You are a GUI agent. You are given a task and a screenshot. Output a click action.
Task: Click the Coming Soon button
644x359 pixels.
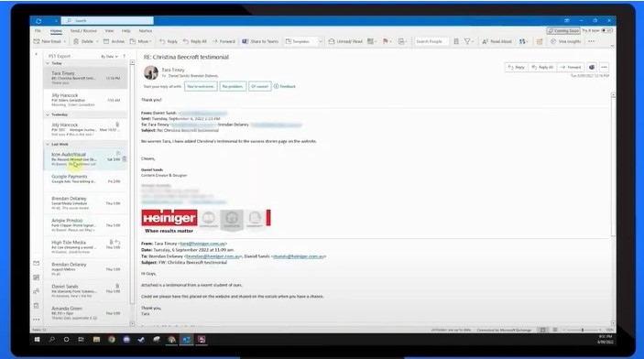point(563,31)
